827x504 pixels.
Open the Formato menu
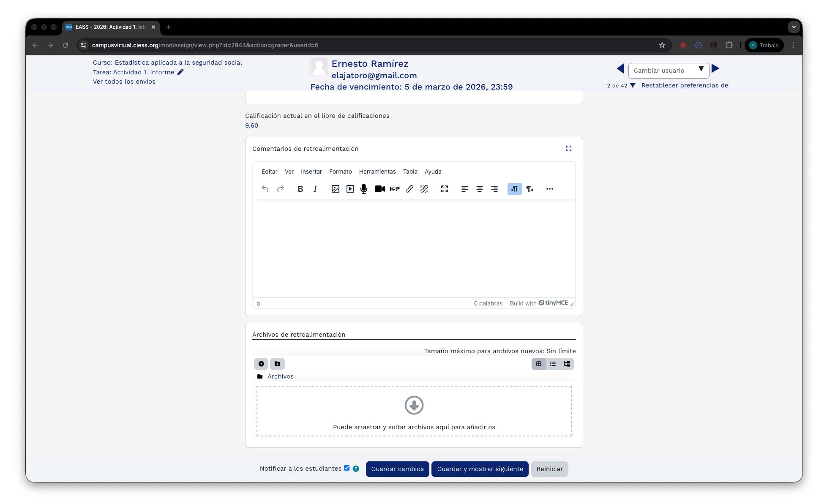click(x=340, y=172)
